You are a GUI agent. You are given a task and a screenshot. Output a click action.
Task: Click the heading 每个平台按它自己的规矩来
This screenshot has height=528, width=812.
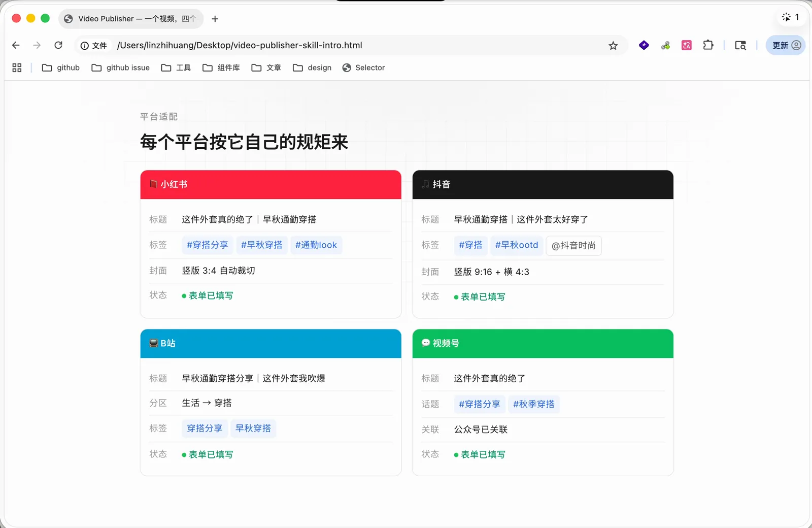click(244, 142)
